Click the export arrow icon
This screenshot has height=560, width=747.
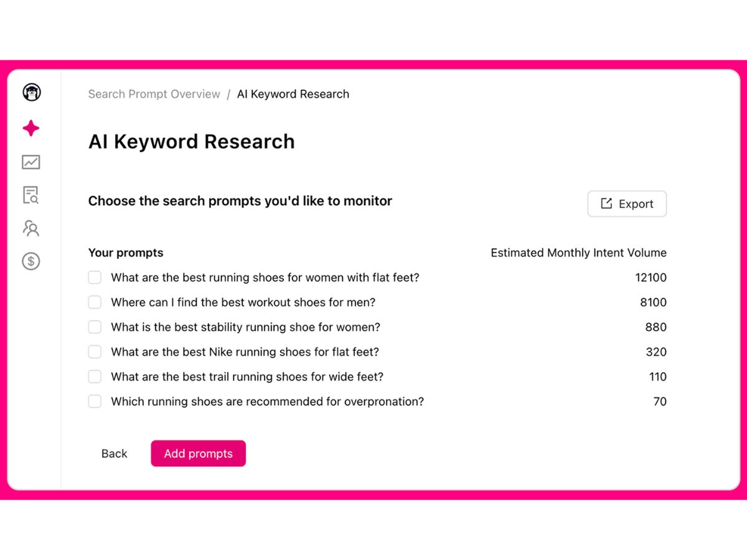(606, 203)
